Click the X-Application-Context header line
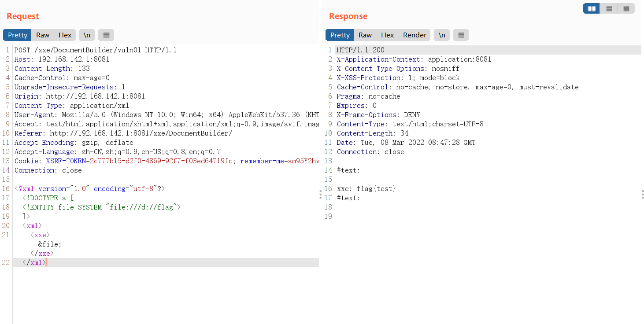This screenshot has height=324, width=644. tap(414, 59)
